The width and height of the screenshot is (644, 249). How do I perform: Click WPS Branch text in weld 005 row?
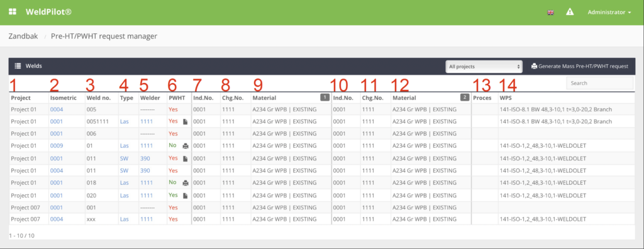click(x=556, y=109)
